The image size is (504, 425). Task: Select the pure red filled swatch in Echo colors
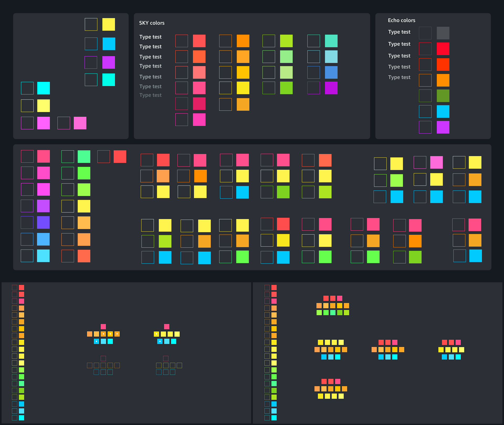coord(443,49)
